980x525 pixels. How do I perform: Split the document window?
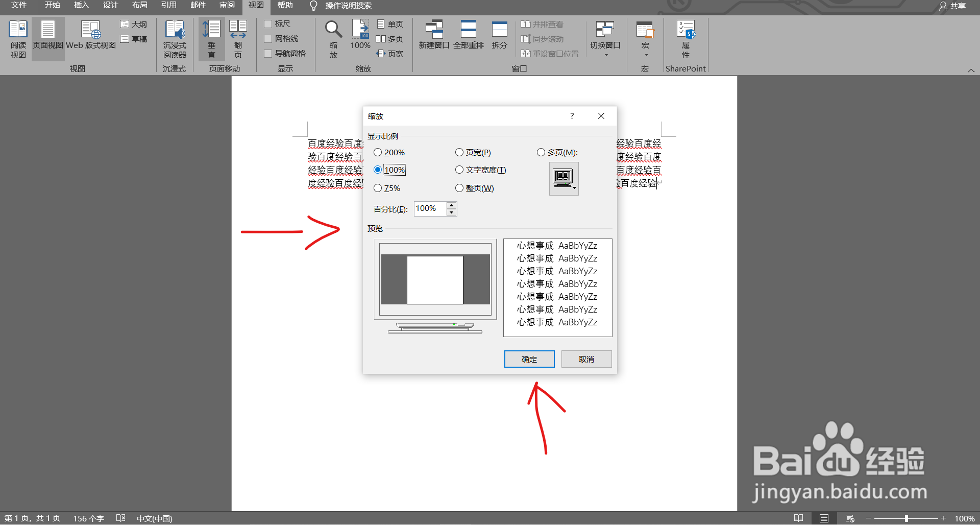tap(499, 36)
